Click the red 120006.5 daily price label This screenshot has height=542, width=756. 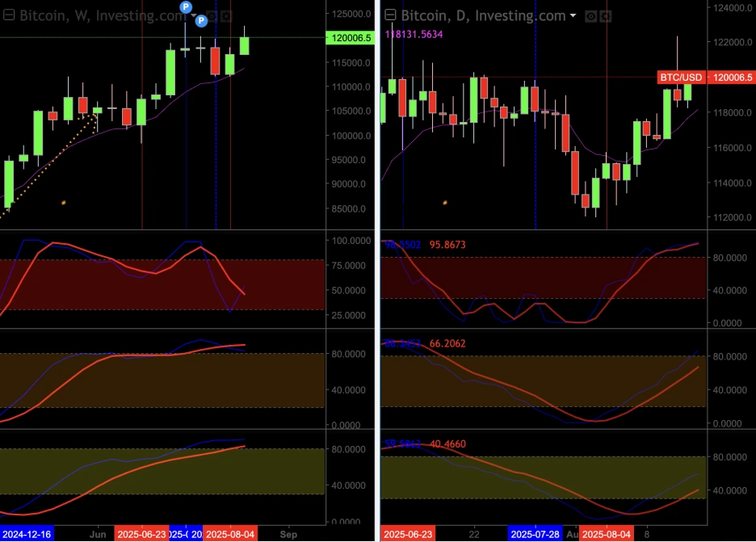pos(732,78)
